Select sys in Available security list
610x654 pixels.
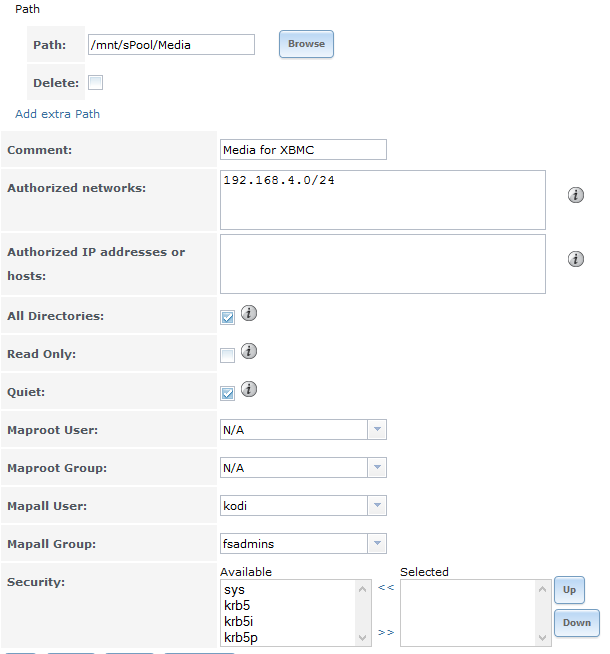(x=234, y=590)
